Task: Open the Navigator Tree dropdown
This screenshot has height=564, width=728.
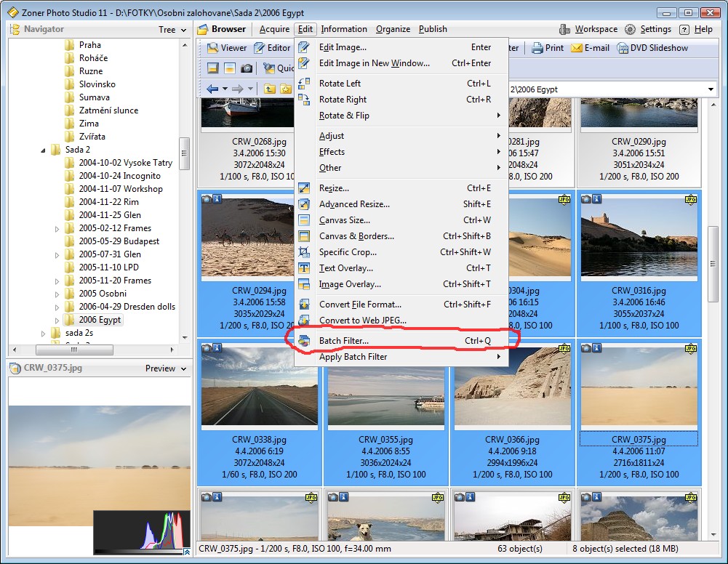Action: click(172, 30)
